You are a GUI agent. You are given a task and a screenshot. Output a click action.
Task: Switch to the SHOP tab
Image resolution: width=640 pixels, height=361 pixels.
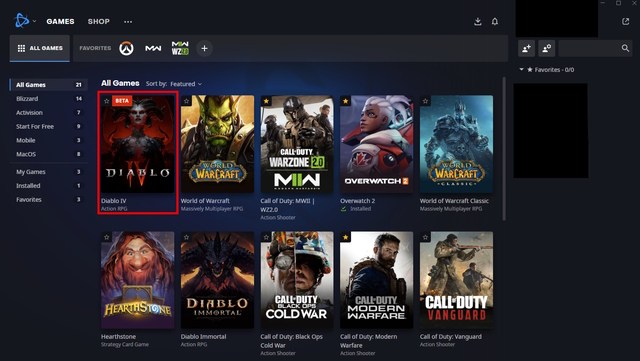pos(99,21)
